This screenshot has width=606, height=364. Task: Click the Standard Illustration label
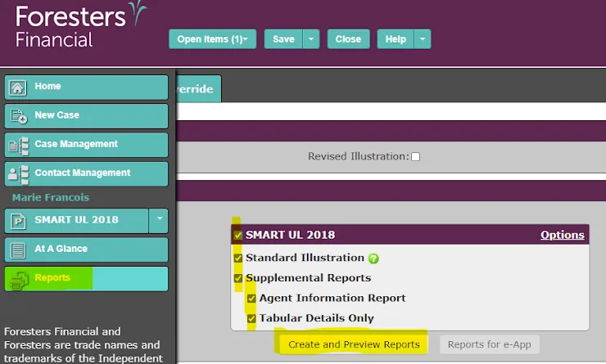305,258
